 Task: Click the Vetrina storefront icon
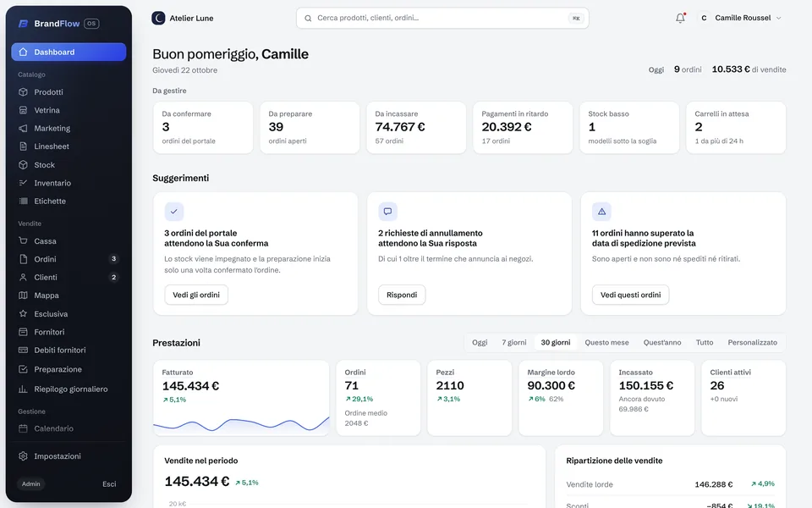pos(23,110)
